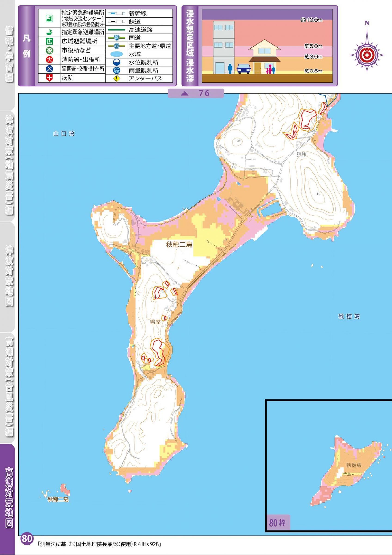Click the 狼峠 place label
The width and height of the screenshot is (392, 555).
click(x=301, y=154)
